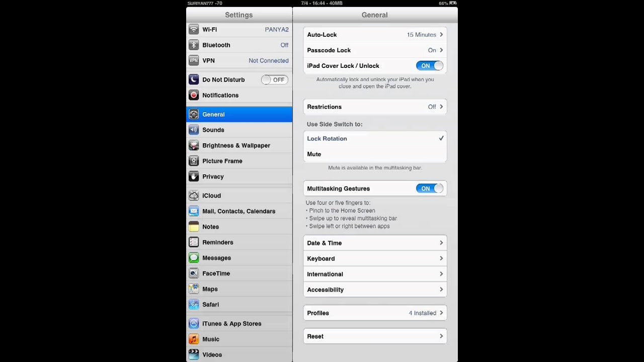Tap the iCloud icon

(194, 196)
